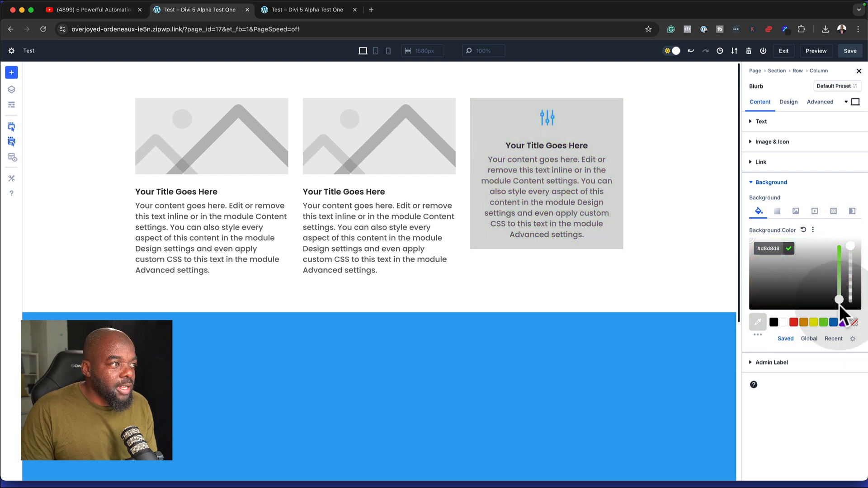Click the Preview button
The image size is (868, 488).
816,51
